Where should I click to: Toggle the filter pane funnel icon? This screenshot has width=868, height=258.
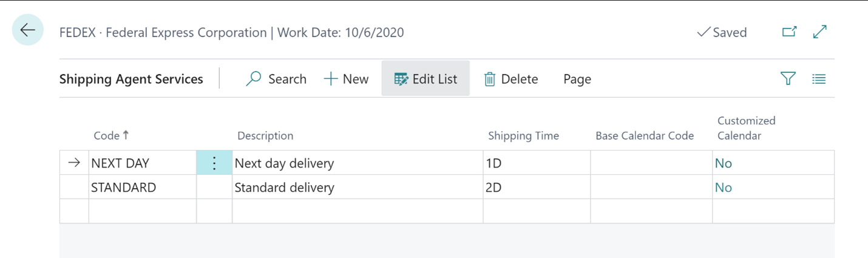[x=788, y=78]
